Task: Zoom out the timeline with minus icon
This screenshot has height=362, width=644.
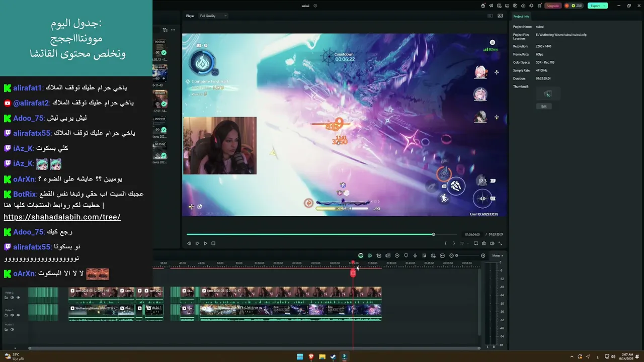Action: click(451, 255)
